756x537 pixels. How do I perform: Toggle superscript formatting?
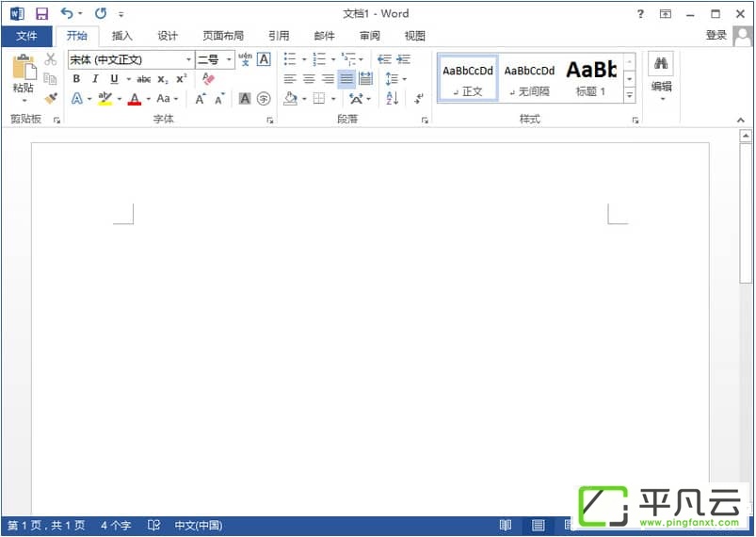182,79
